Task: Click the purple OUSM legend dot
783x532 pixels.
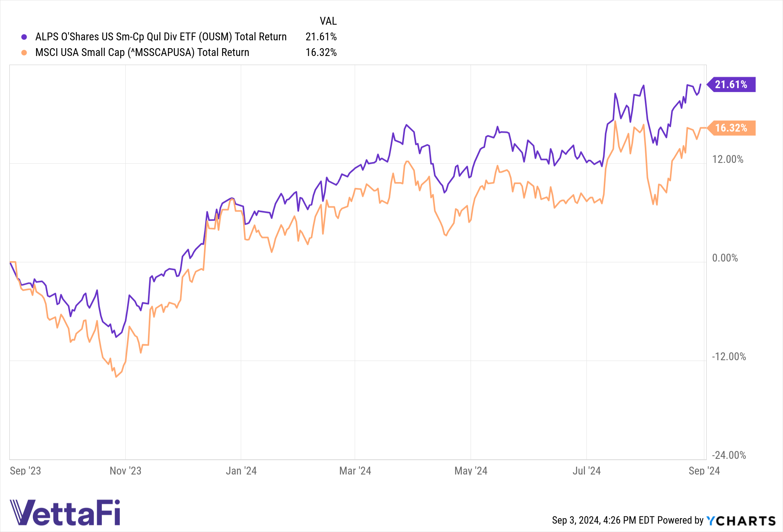Action: [x=24, y=37]
